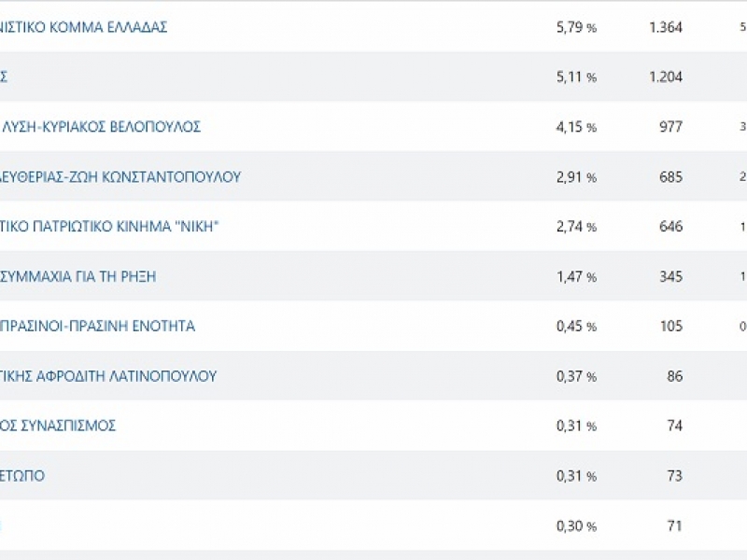Click the ΑΦΡΟΔΙΤΗ ΛΑΤΙΝΟΠΟΥΛΟΥ party link
Screen dimensions: 747x560
tap(108, 376)
